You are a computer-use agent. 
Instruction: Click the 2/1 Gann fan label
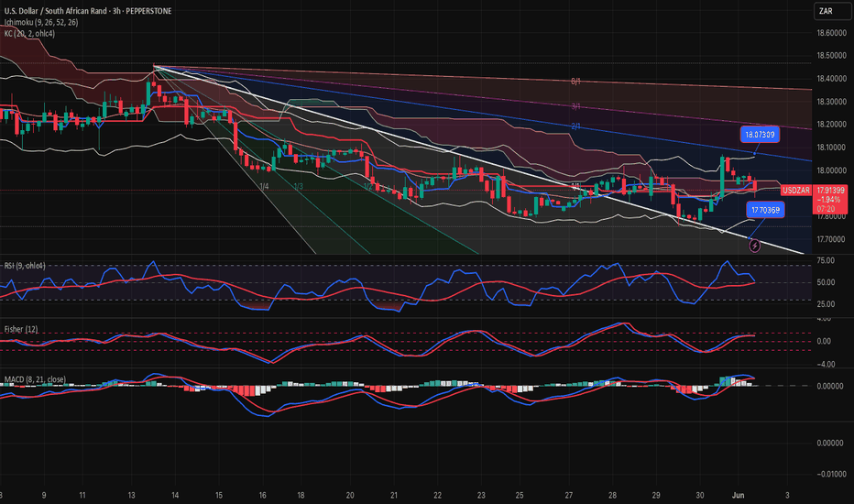pyautogui.click(x=575, y=126)
